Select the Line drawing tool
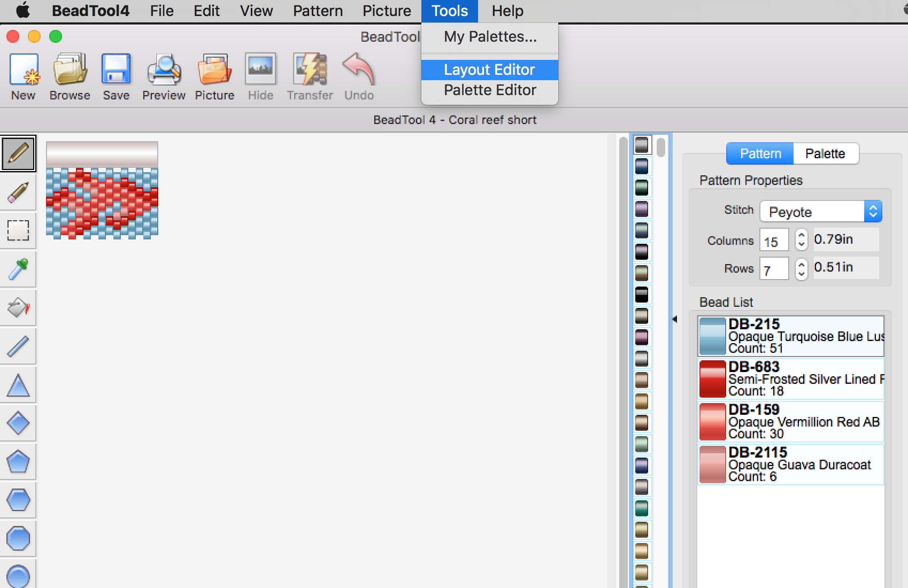The image size is (908, 588). pos(18,346)
